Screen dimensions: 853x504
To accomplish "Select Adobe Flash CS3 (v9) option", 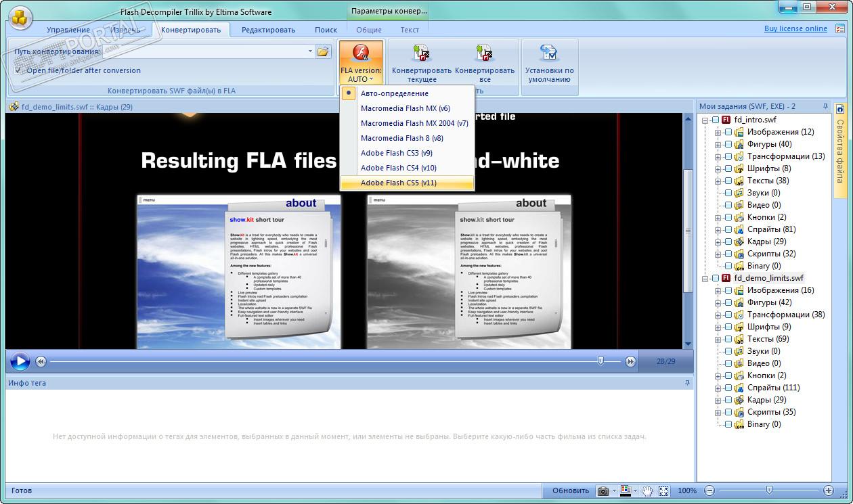I will tap(407, 153).
